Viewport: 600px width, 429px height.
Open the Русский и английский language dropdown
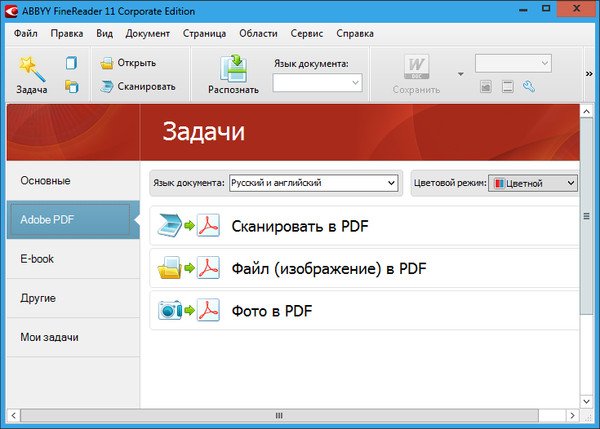(314, 183)
